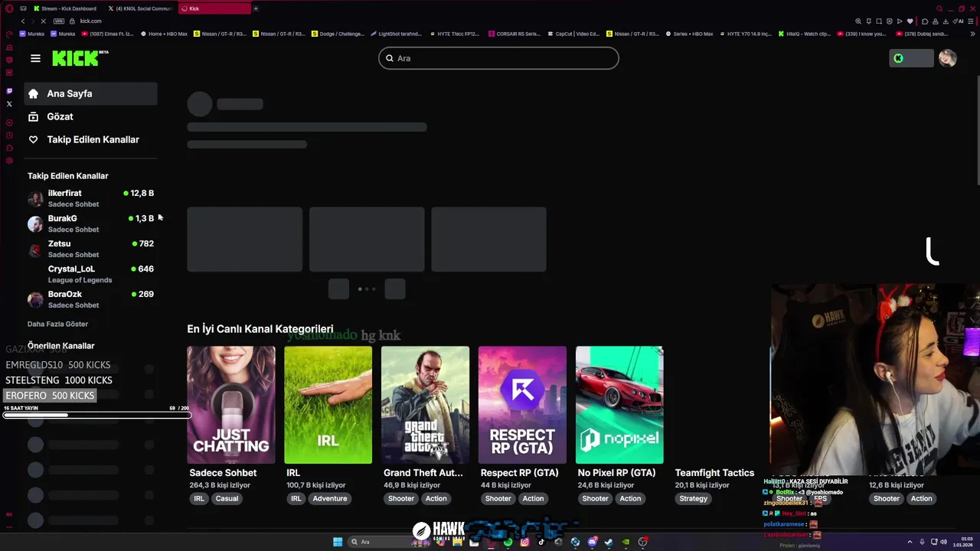This screenshot has height=551, width=980.
Task: Click the Casual tag under Sadece Sohbet
Action: [x=227, y=498]
